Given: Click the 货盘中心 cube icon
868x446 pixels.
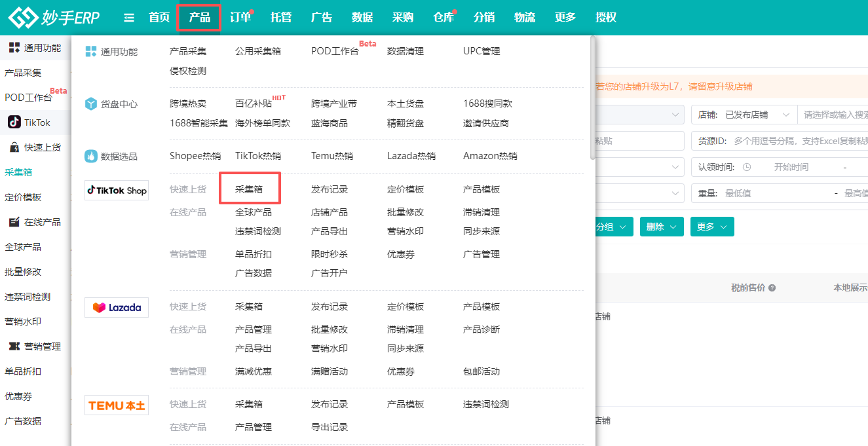Looking at the screenshot, I should [91, 104].
